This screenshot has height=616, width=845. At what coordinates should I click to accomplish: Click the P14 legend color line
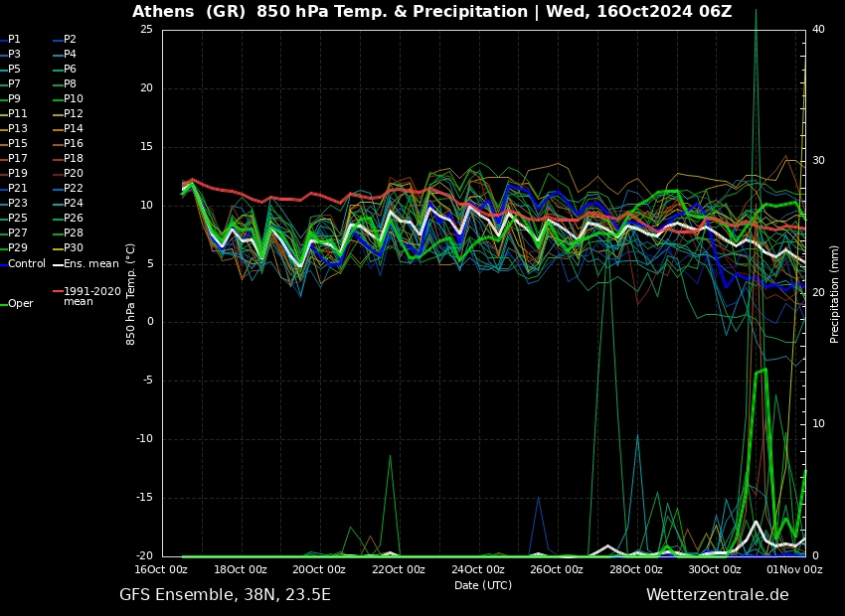click(x=58, y=129)
